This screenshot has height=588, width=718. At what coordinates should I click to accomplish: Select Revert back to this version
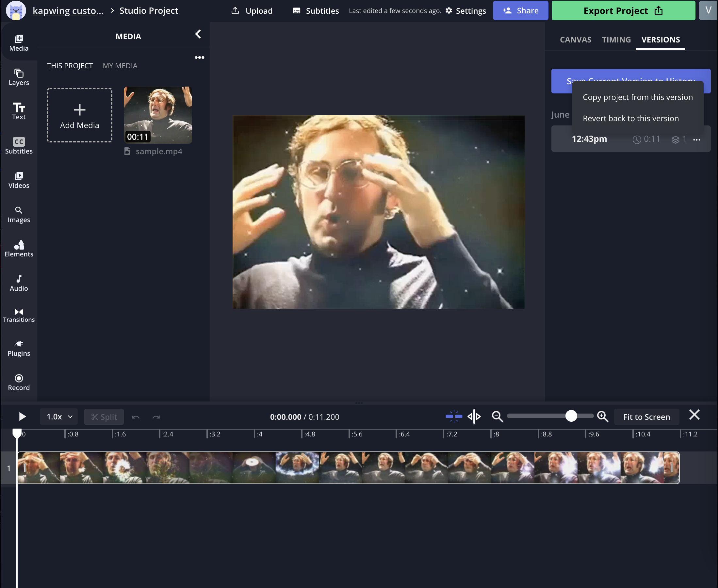[x=631, y=118]
